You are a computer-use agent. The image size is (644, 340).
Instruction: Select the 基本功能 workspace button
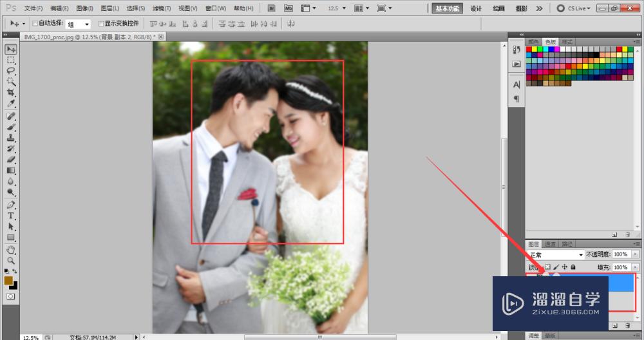(448, 8)
